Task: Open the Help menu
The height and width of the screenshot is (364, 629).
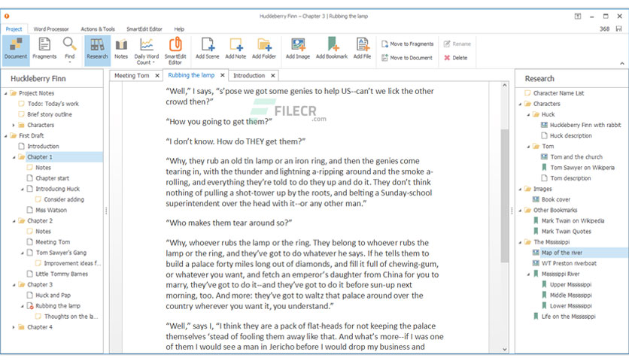Action: coord(179,29)
